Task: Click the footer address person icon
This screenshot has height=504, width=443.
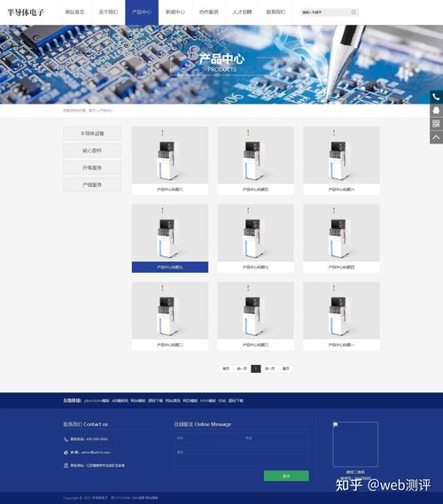Action: tap(66, 465)
